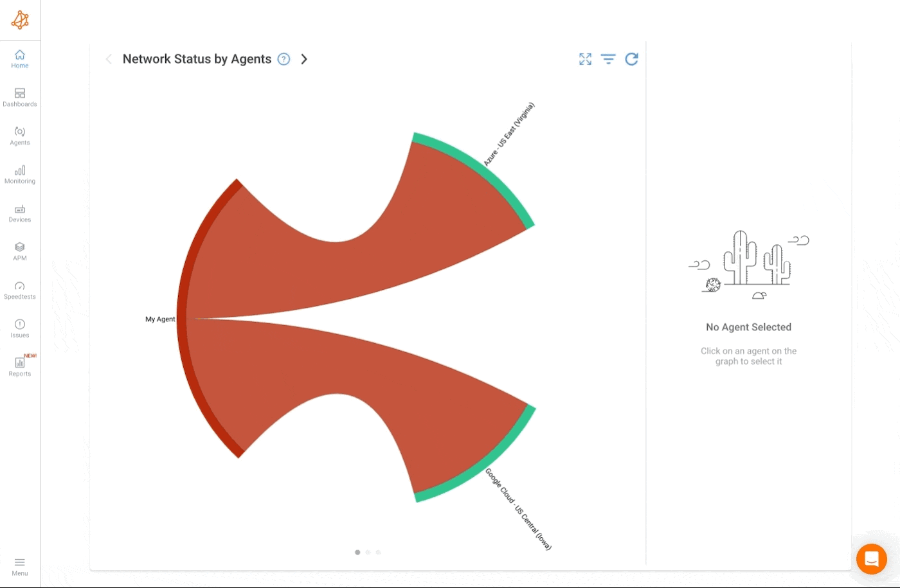Go back using the left chevron arrow
Viewport: 900px width, 588px height.
click(x=109, y=59)
